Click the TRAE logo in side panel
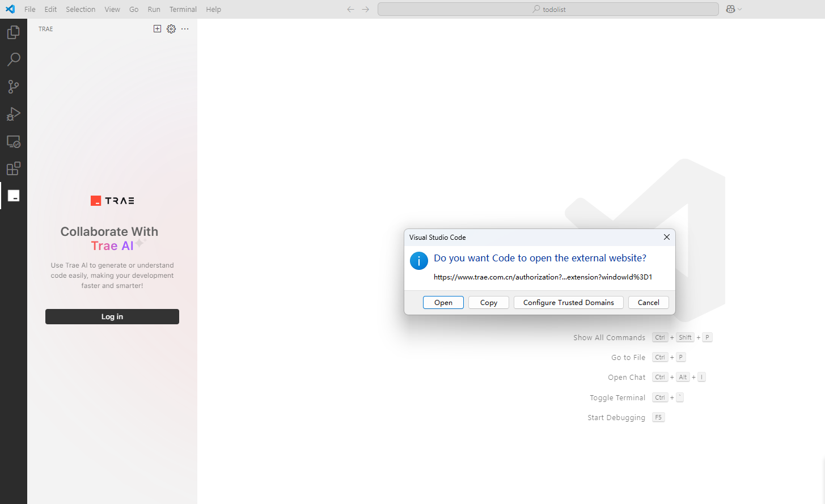 click(x=112, y=201)
